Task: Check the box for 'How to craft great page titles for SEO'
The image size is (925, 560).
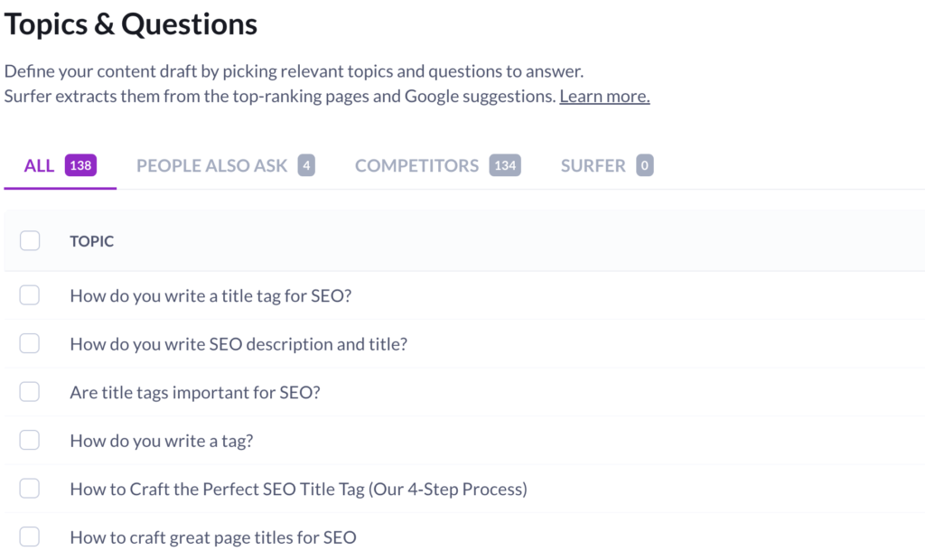Action: pyautogui.click(x=30, y=537)
